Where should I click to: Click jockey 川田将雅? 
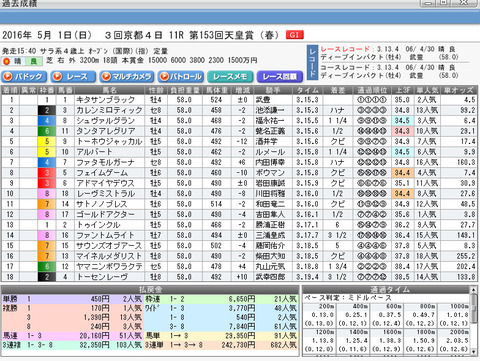click(270, 193)
